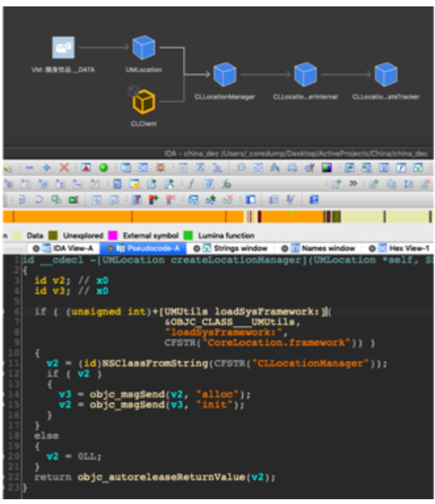
Task: Click the square f icon at top right toolbar
Action: [x=401, y=168]
